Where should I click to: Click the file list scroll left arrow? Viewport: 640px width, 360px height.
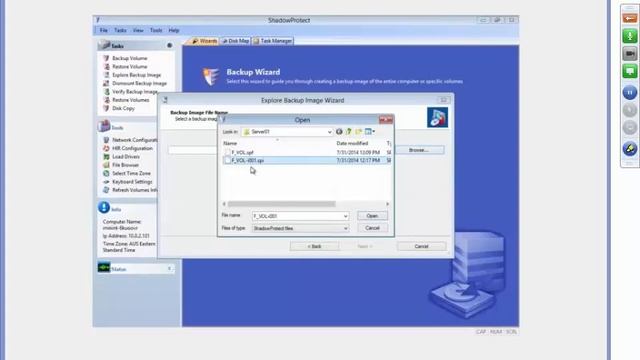click(224, 204)
